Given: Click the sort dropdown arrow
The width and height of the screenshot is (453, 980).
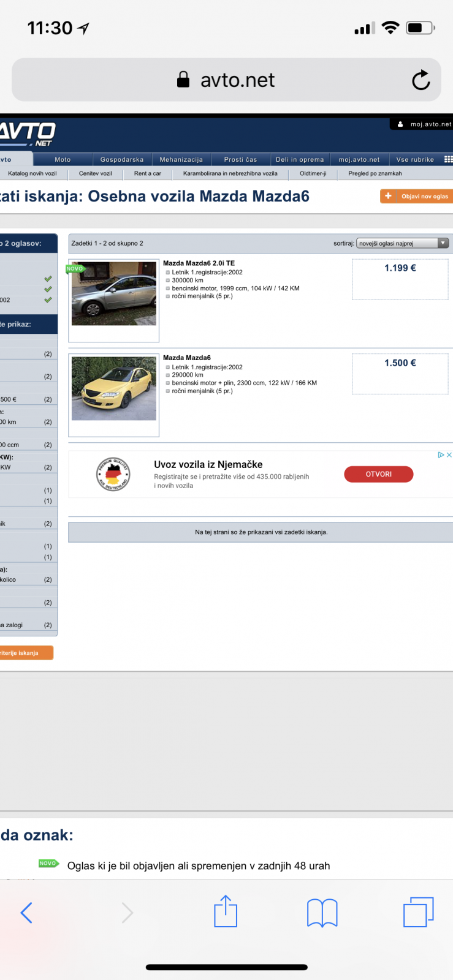Looking at the screenshot, I should [x=443, y=243].
